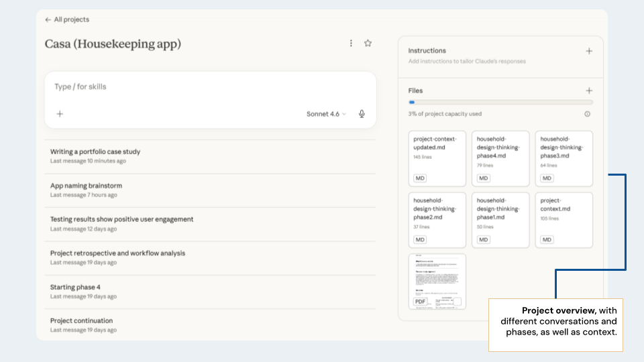Add a file with the Files plus icon
Image resolution: width=644 pixels, height=362 pixels.
[x=589, y=90]
